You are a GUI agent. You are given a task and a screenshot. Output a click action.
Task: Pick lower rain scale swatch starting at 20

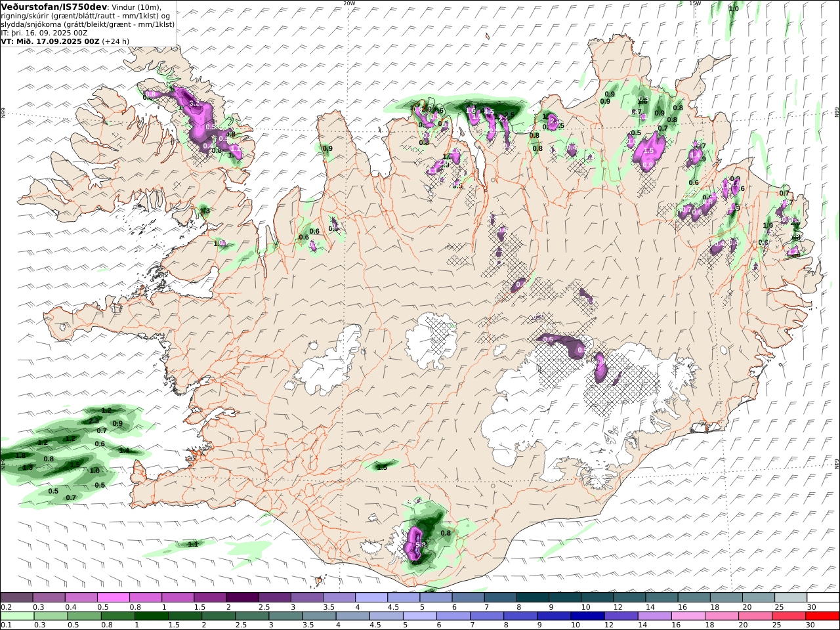click(x=754, y=616)
